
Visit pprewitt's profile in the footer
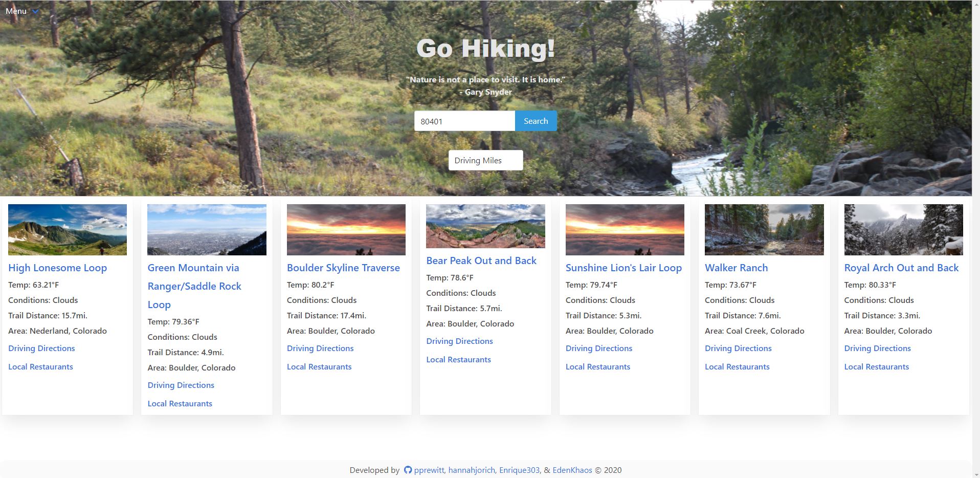pos(429,470)
